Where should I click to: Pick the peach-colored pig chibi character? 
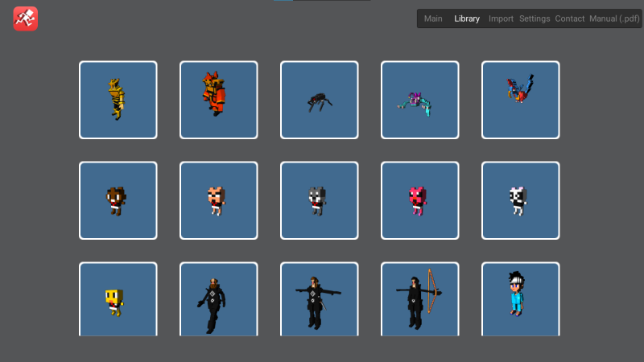[218, 200]
